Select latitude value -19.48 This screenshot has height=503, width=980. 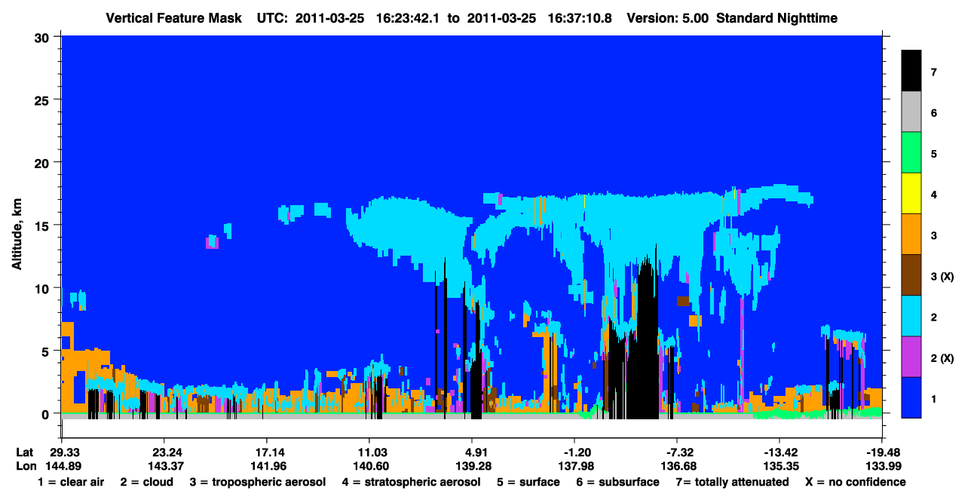[x=882, y=452]
